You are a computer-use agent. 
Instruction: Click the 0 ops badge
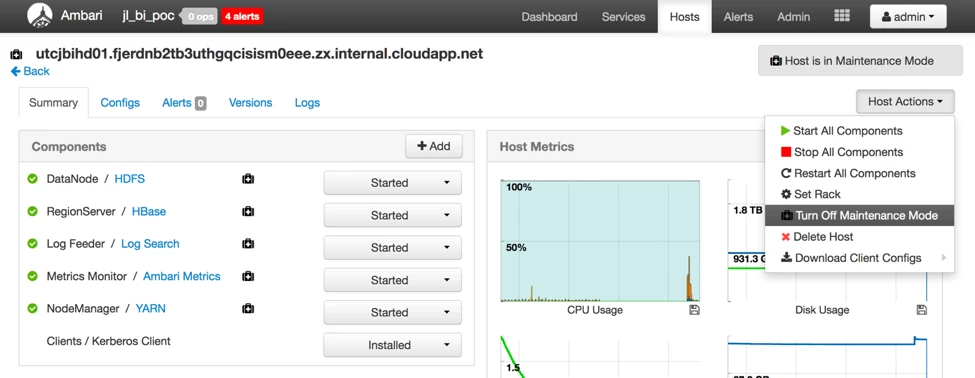click(x=200, y=17)
